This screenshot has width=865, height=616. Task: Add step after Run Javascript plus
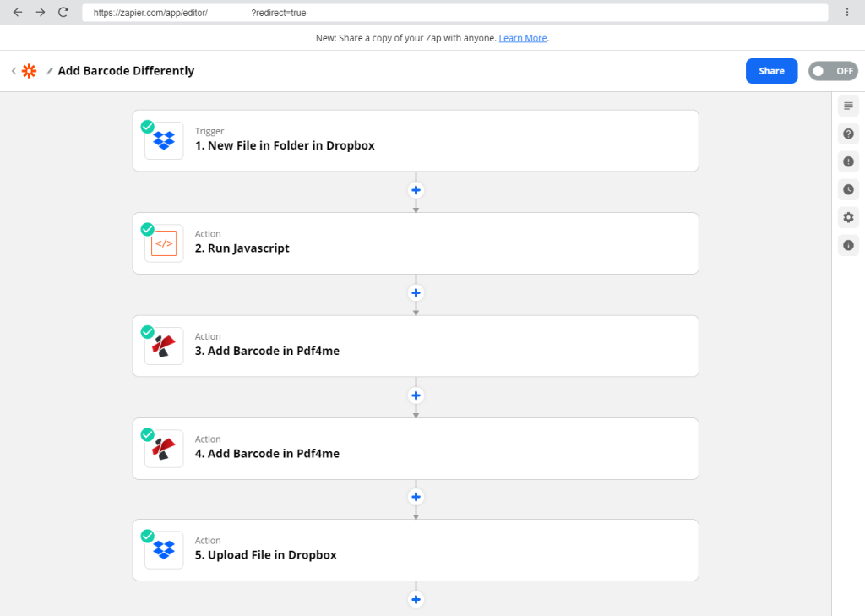(416, 293)
